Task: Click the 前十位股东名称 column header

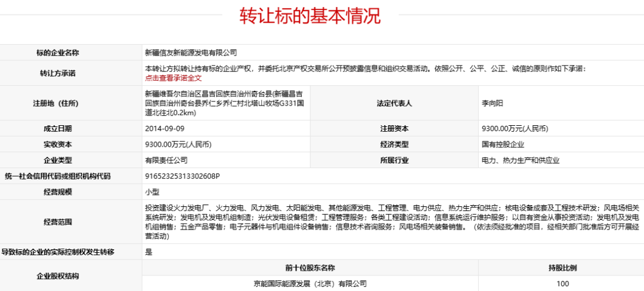Action: tap(310, 268)
